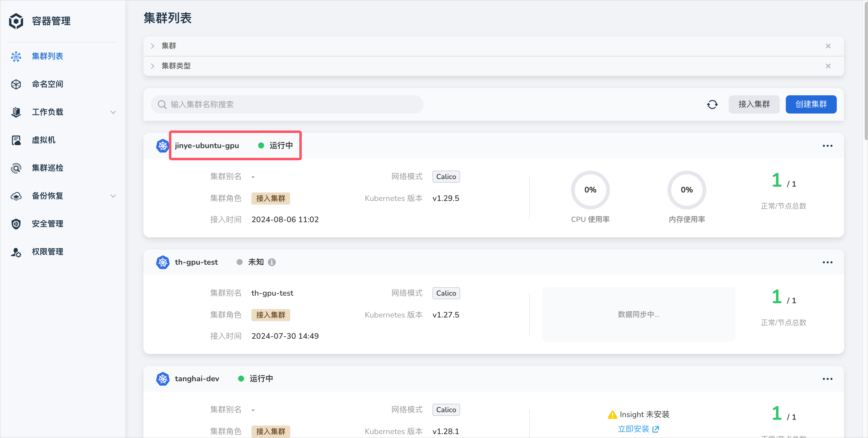Click the 权限管理 user-gear icon
This screenshot has width=868, height=438.
[16, 252]
